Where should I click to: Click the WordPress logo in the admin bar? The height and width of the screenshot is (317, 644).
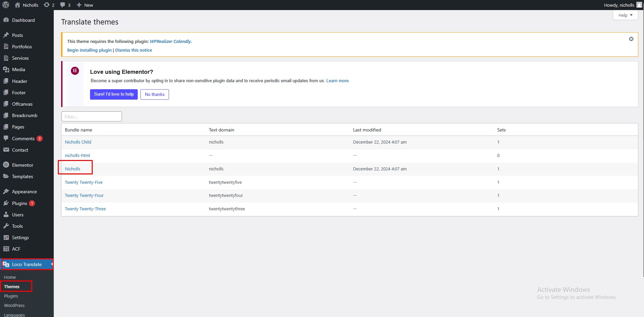click(6, 5)
